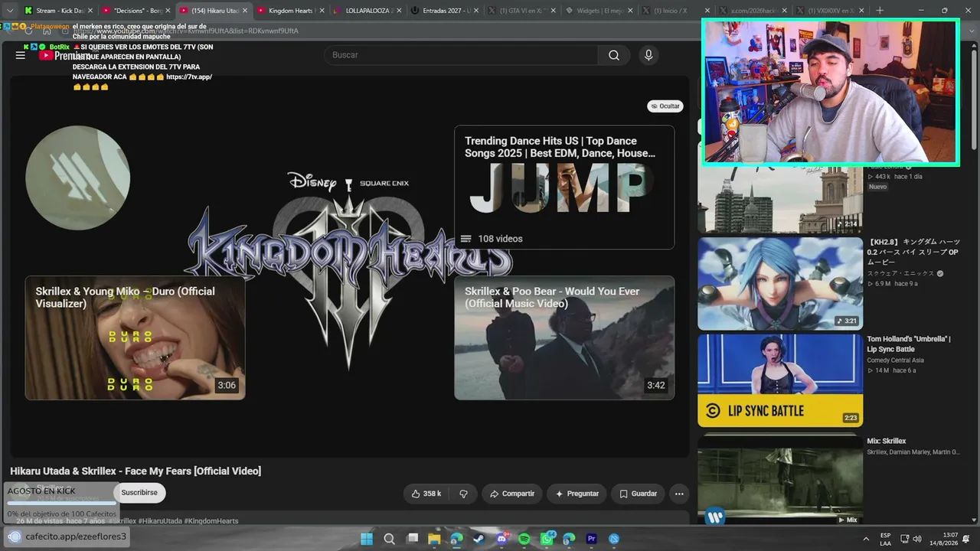Switch to the GTA VI en X tab
This screenshot has width=980, height=551.
coord(522,11)
